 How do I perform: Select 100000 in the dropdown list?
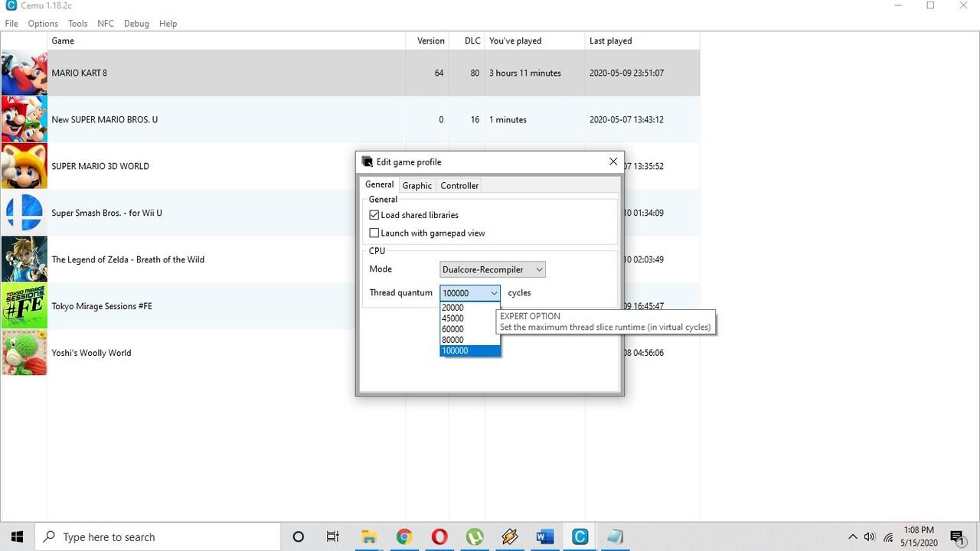click(x=470, y=350)
